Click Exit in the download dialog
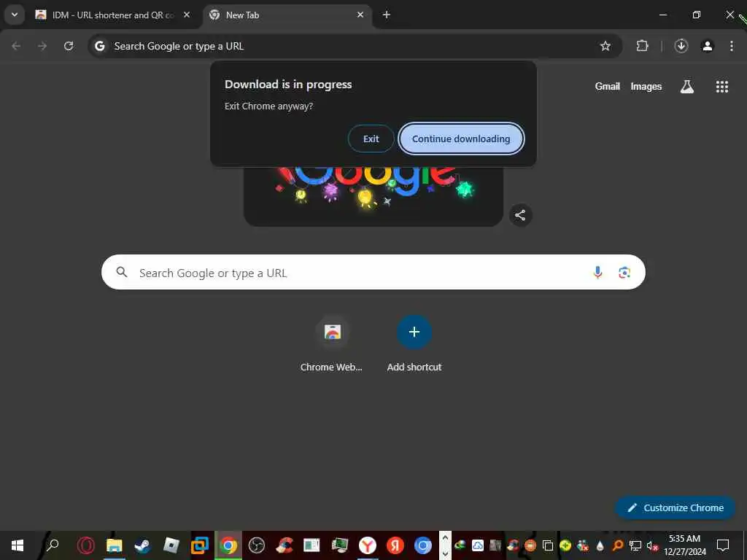 tap(371, 139)
